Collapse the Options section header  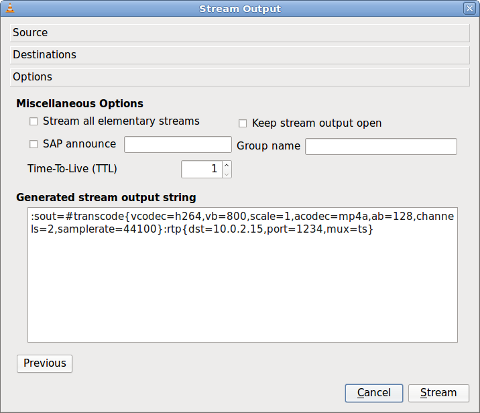[240, 77]
